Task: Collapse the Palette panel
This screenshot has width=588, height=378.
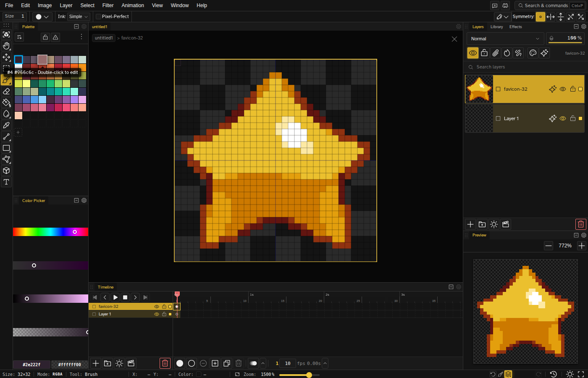Action: (x=76, y=26)
